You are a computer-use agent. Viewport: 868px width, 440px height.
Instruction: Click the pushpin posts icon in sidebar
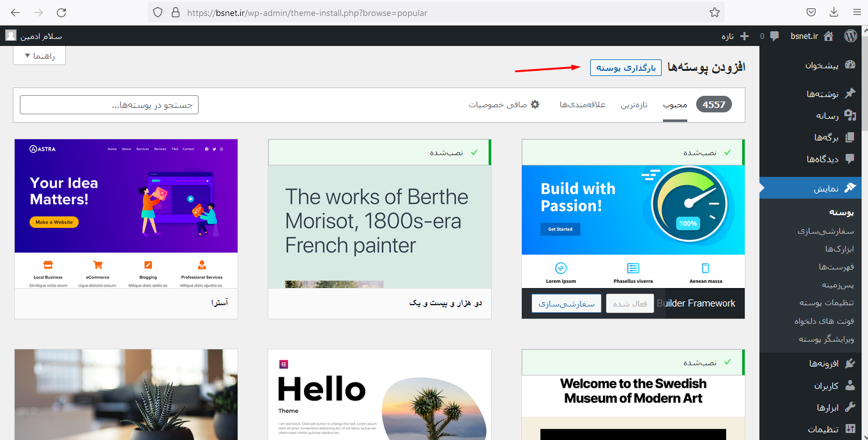click(x=850, y=93)
